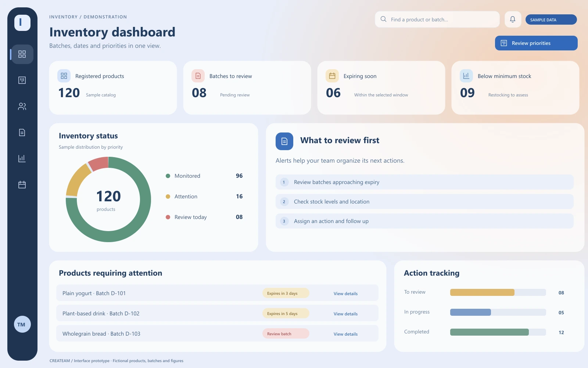Click the green Monitored legend dot
The image size is (588, 368).
[x=168, y=176]
